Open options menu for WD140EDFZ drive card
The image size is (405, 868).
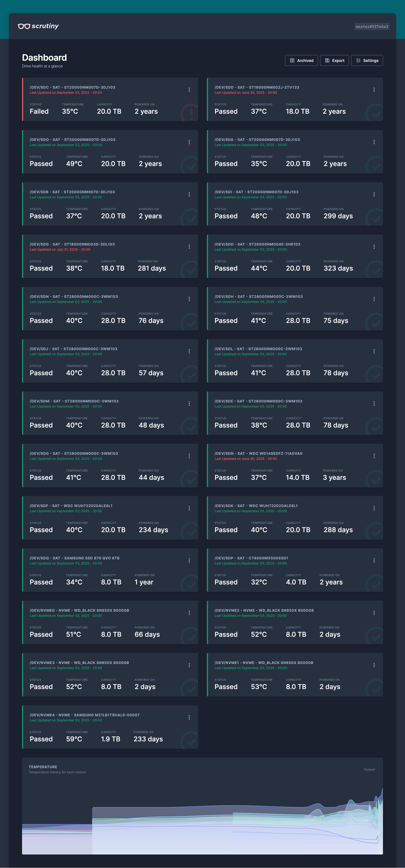374,456
